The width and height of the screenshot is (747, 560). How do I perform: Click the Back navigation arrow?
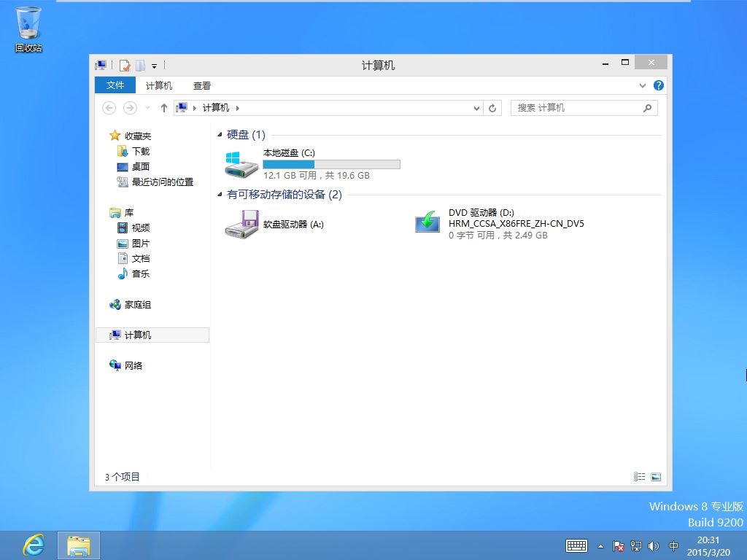pyautogui.click(x=109, y=108)
